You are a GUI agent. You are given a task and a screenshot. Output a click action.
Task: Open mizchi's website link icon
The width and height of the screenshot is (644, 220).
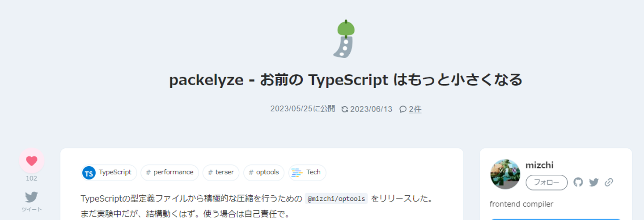click(x=609, y=182)
